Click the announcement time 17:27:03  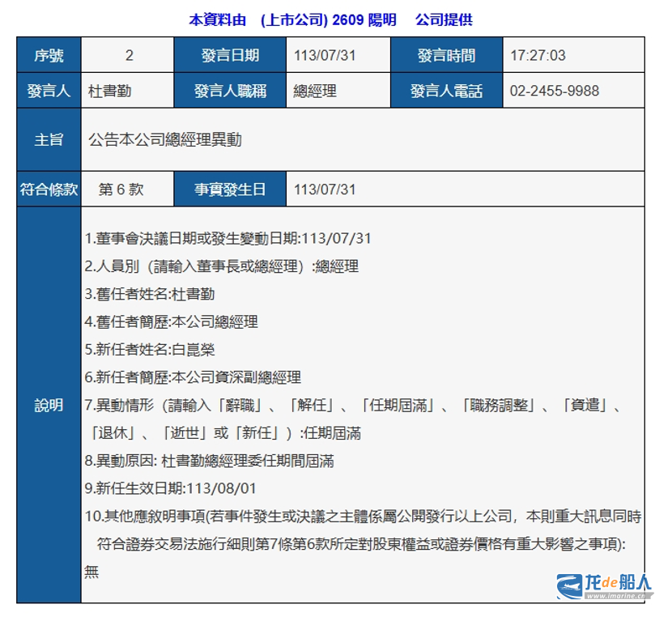(538, 56)
